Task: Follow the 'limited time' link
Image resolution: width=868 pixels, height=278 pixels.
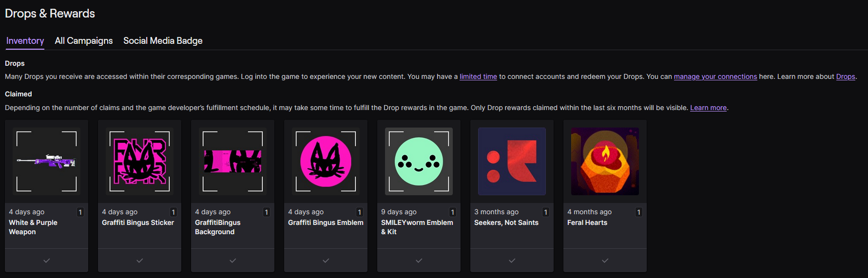Action: pos(478,76)
